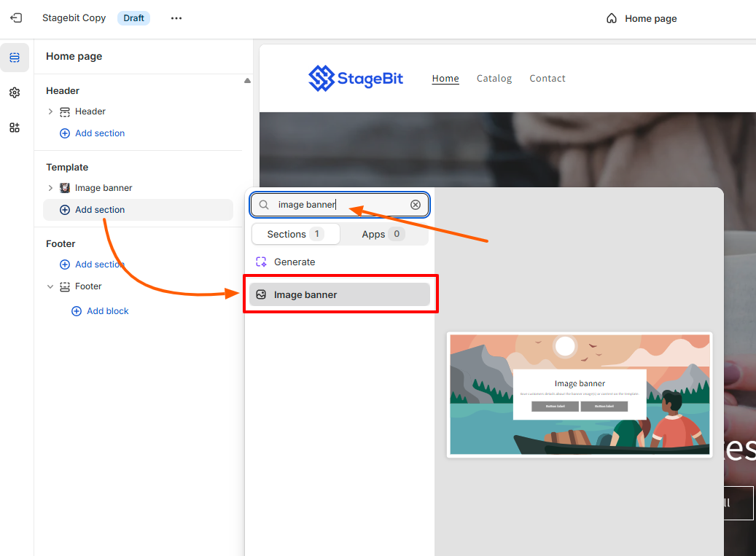Select the Footer tree row label
This screenshot has height=556, width=756.
88,286
